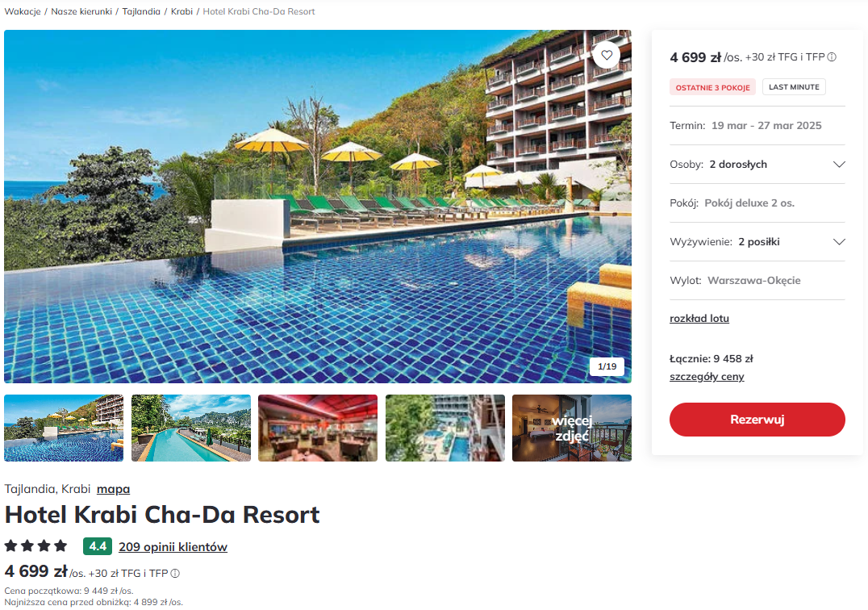Click info icon beside the price under the hotel title
This screenshot has width=868, height=610.
point(175,574)
